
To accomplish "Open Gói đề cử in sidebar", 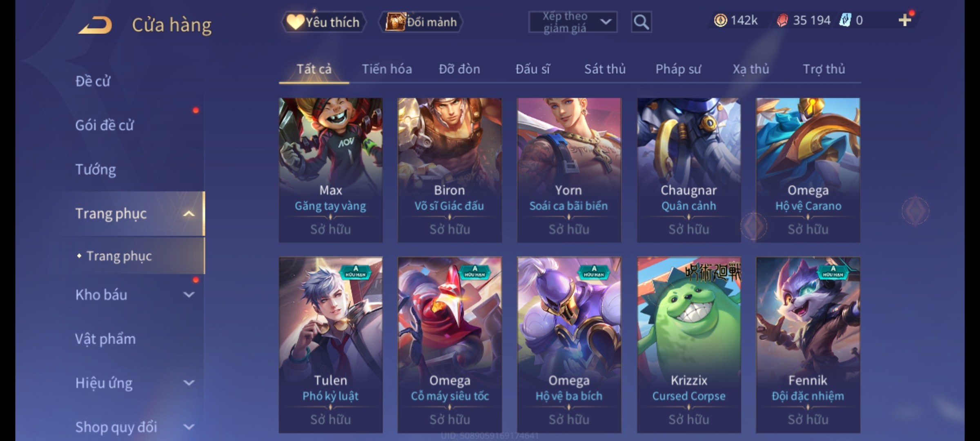I will 105,125.
